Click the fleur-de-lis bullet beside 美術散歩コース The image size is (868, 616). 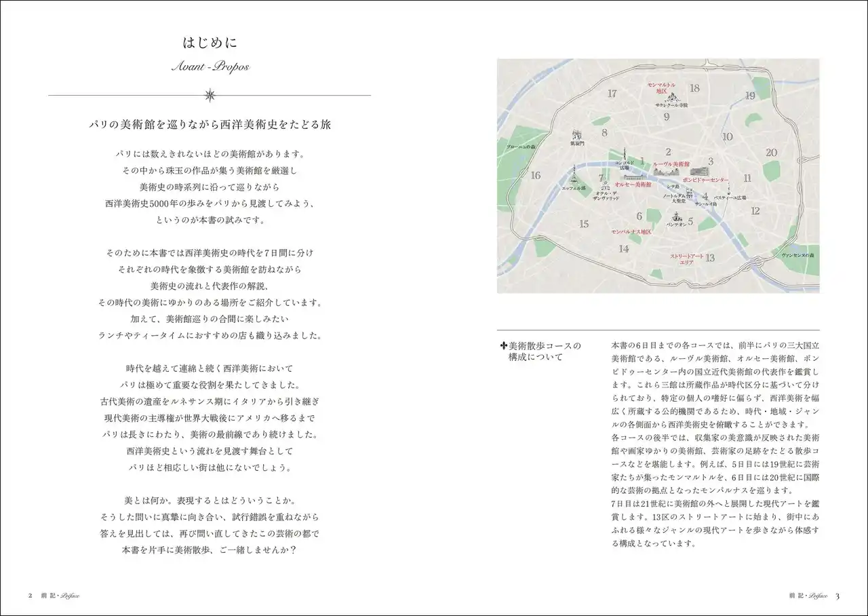(x=503, y=345)
